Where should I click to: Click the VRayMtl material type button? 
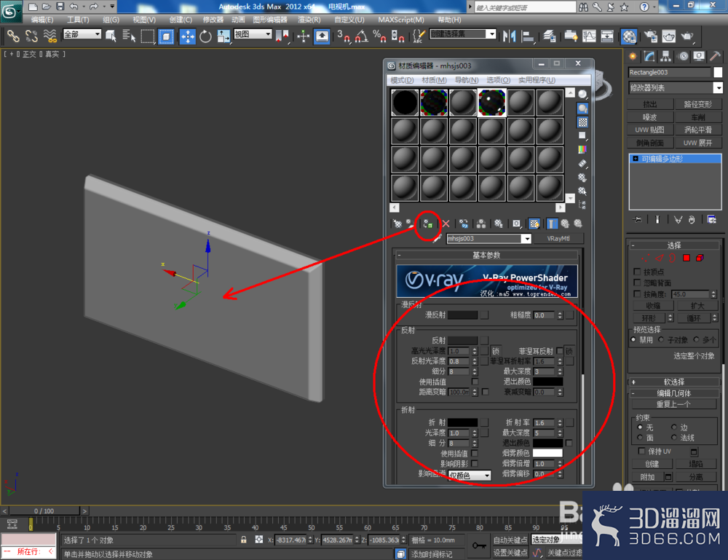[x=558, y=239]
